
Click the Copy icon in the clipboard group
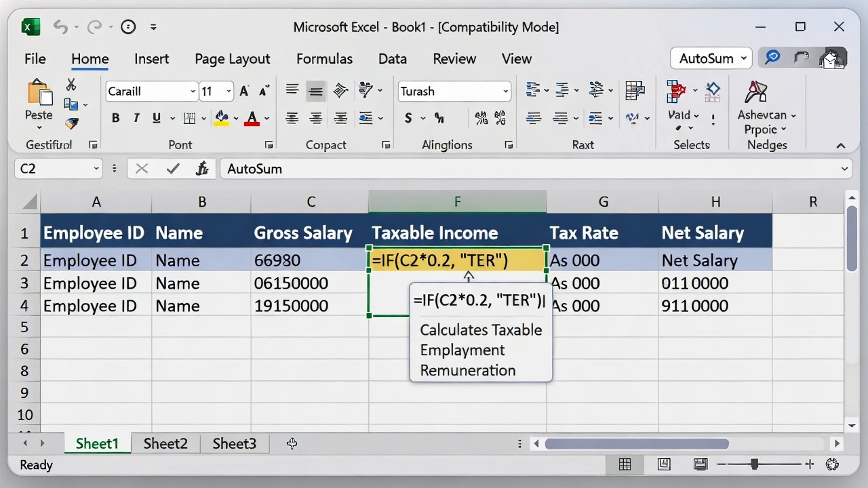[x=71, y=104]
